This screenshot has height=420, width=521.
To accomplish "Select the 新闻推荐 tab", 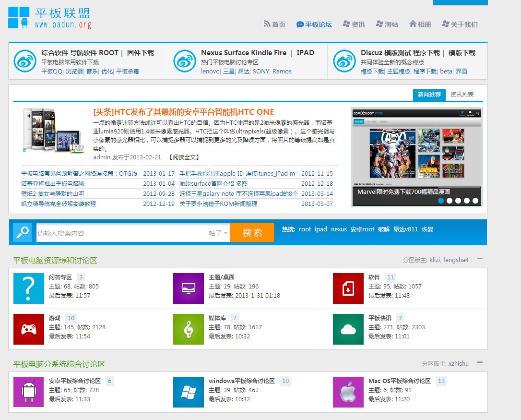I will point(429,95).
